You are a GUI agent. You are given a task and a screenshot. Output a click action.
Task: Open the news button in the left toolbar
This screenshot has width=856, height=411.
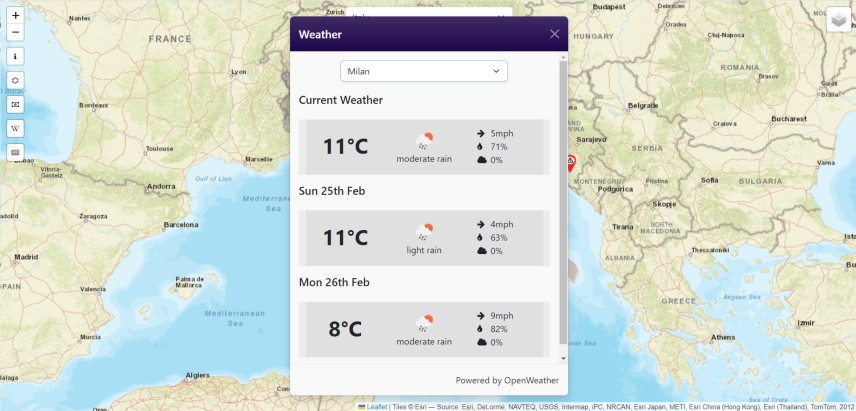15,152
